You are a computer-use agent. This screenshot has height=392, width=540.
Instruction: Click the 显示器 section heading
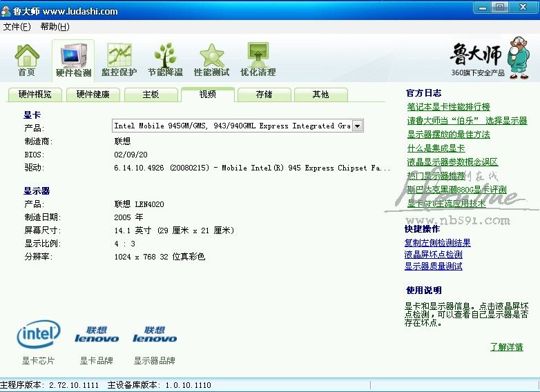(37, 191)
